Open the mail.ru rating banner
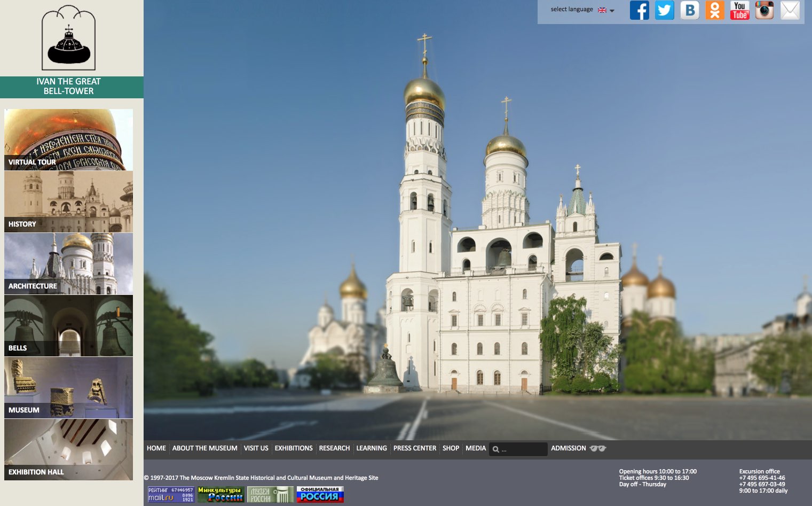812x506 pixels. point(171,494)
